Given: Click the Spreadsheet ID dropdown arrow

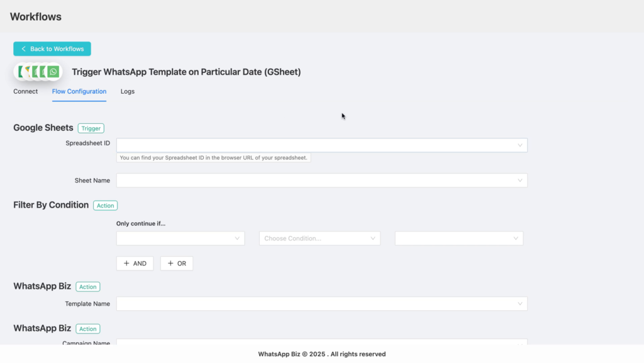Looking at the screenshot, I should click(519, 145).
